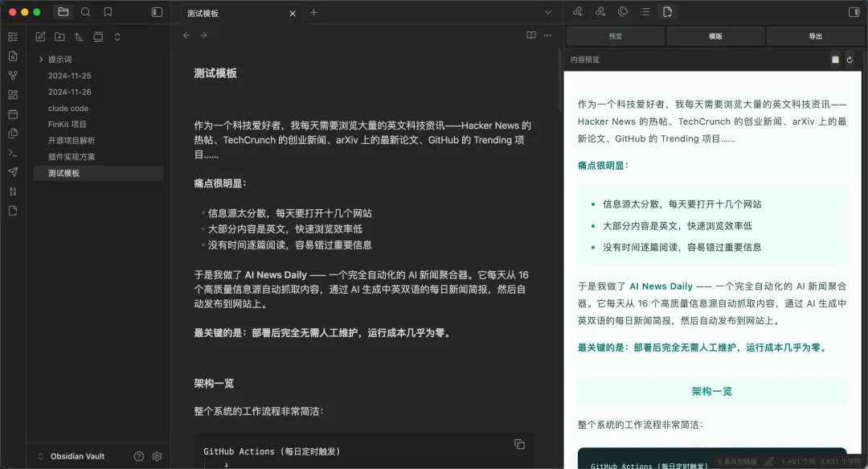The image size is (868, 469).
Task: Click the template copy-files ribbon icon
Action: pyautogui.click(x=13, y=134)
